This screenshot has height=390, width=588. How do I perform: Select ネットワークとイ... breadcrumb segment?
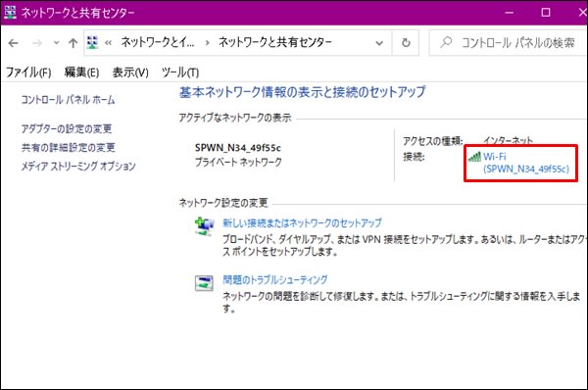[x=158, y=42]
